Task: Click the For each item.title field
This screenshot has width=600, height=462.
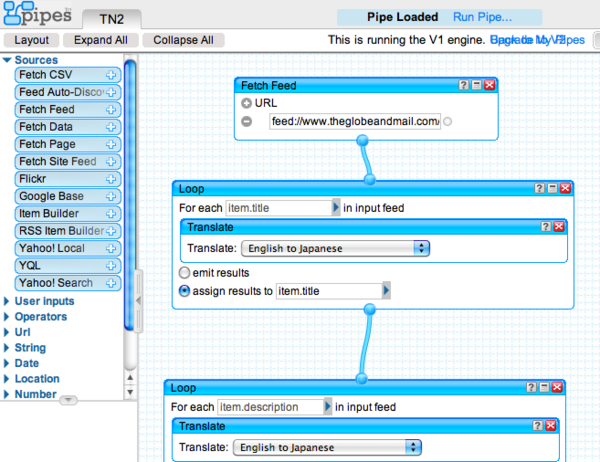Action: 279,208
